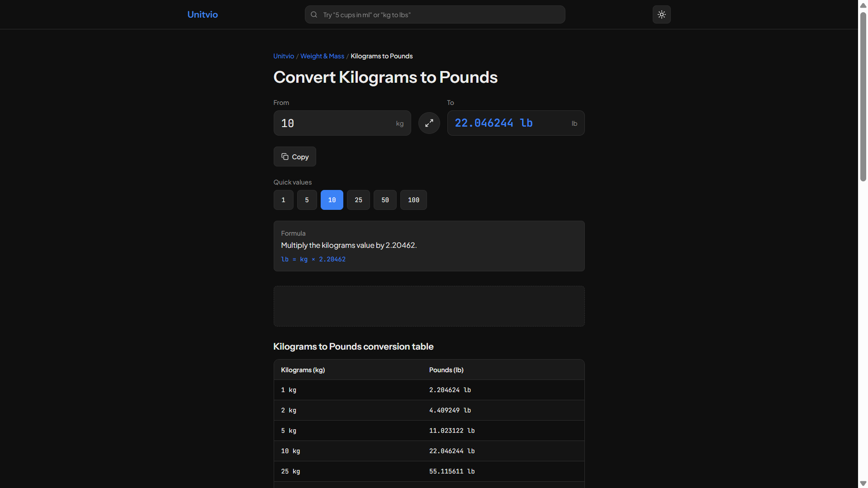Click the Pounds (lb) column header
Image resolution: width=868 pixels, height=488 pixels.
pos(446,370)
